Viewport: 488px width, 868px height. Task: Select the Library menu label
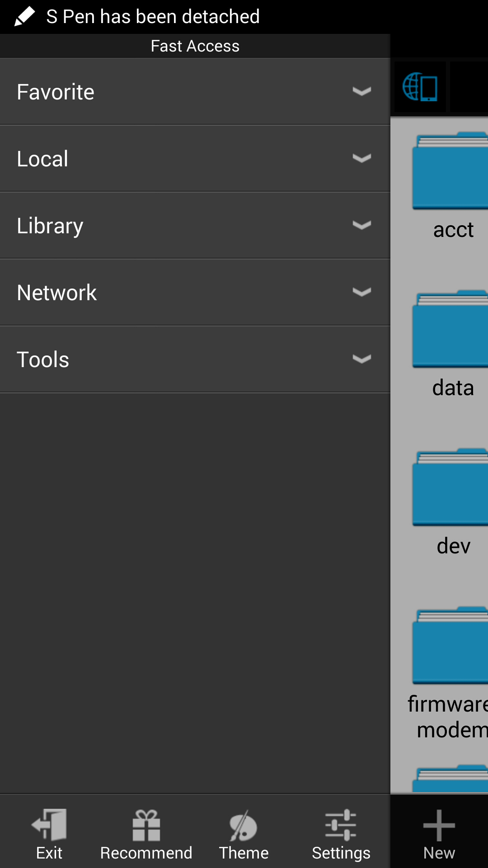coord(50,226)
